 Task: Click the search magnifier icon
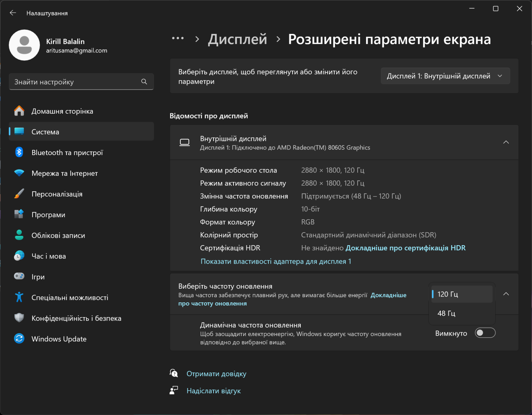144,82
